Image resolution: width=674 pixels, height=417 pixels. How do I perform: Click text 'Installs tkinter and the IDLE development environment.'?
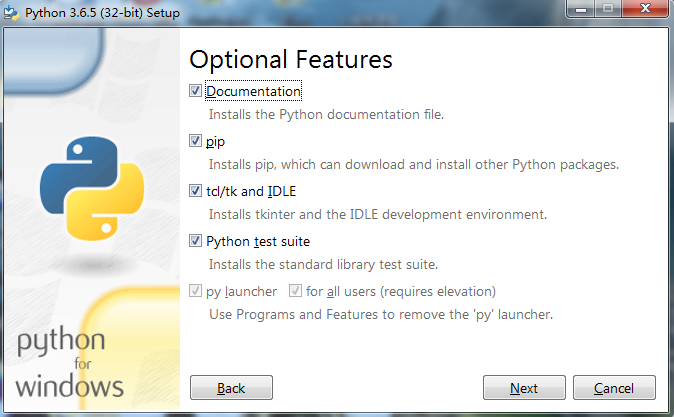(x=377, y=215)
